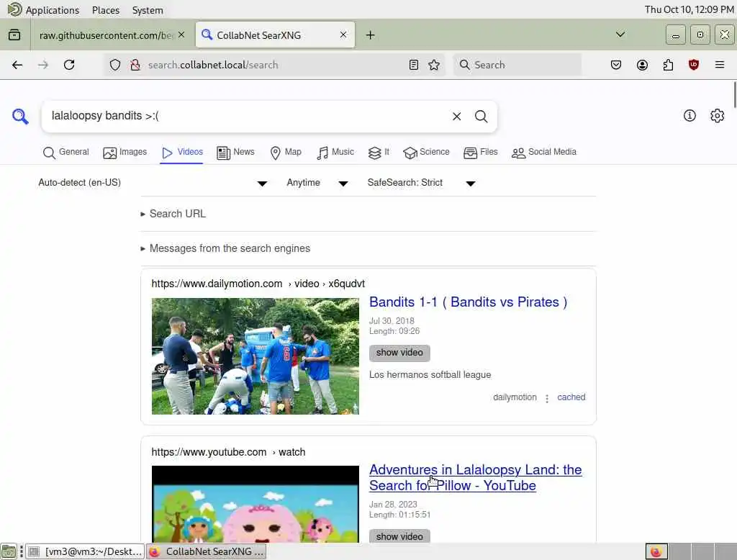Screen dimensions: 737x560
Task: Toggle reader view icon
Action: (x=414, y=65)
